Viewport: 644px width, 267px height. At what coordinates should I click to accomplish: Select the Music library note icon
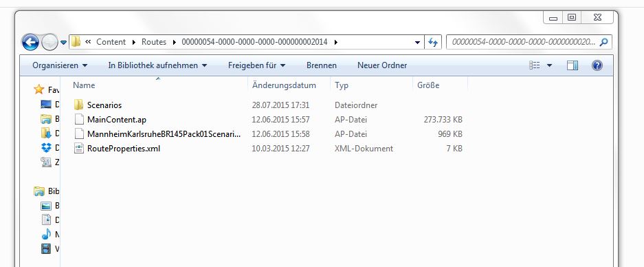(x=46, y=234)
